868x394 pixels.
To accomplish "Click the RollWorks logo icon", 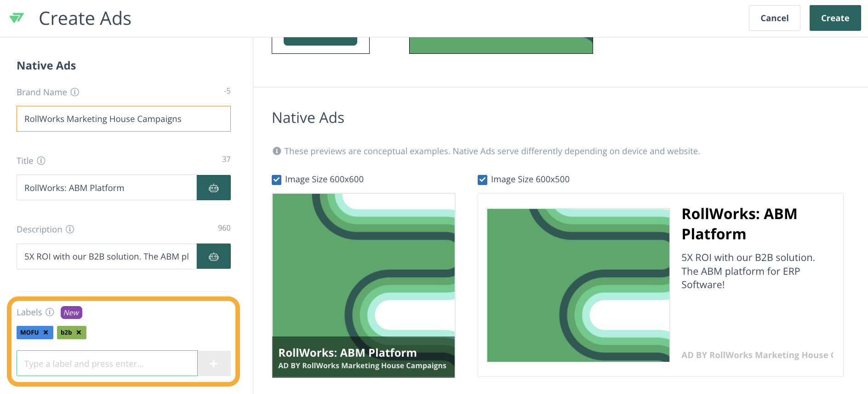I will [x=17, y=18].
